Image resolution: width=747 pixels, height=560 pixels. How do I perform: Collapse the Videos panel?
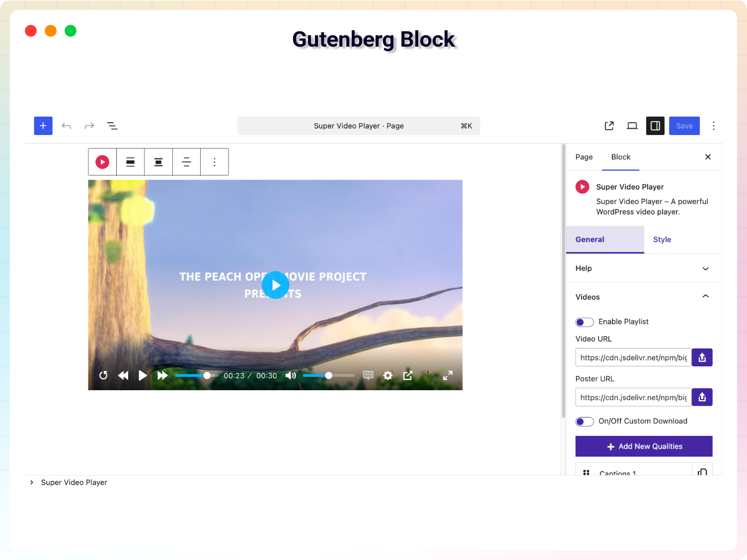pos(644,297)
